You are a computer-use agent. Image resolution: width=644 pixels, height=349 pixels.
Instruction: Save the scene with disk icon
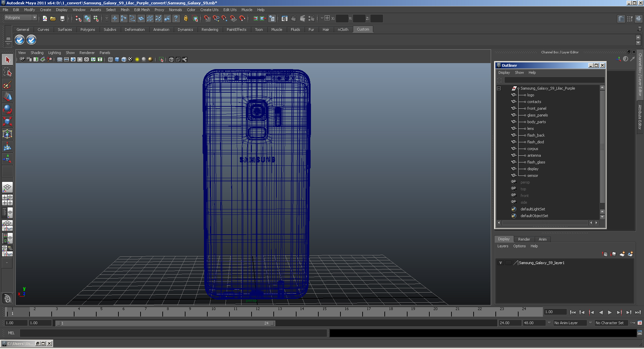click(62, 18)
